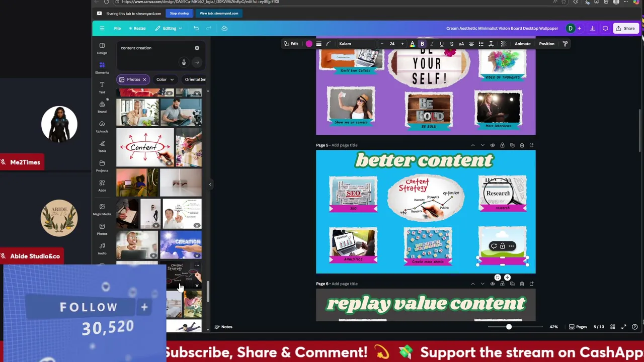
Task: Open the Text panel in sidebar
Action: 102,87
